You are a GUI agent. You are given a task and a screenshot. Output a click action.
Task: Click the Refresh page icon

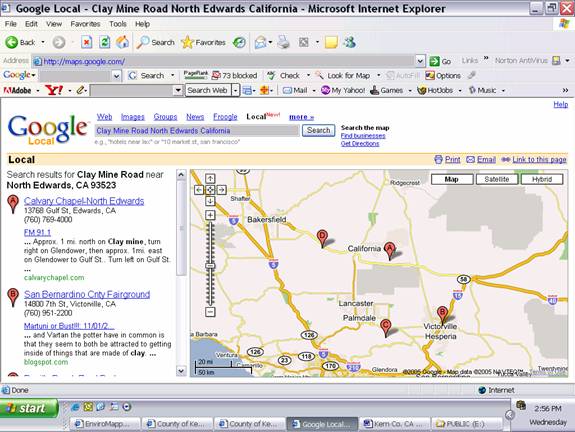point(105,42)
